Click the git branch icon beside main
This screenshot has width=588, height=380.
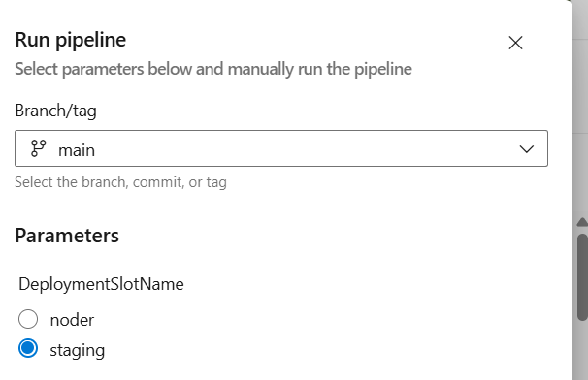(38, 148)
